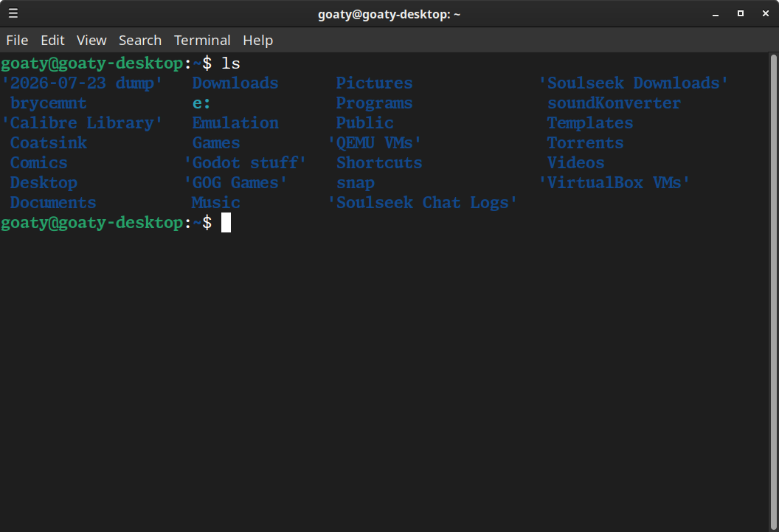Click the Templates directory name
Image resolution: width=779 pixels, height=532 pixels.
coord(589,122)
